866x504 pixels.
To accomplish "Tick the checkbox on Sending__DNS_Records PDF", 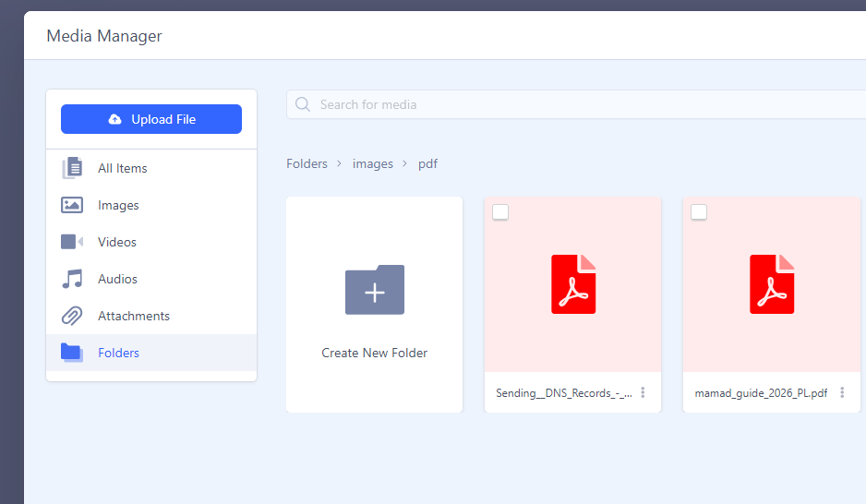I will [500, 212].
